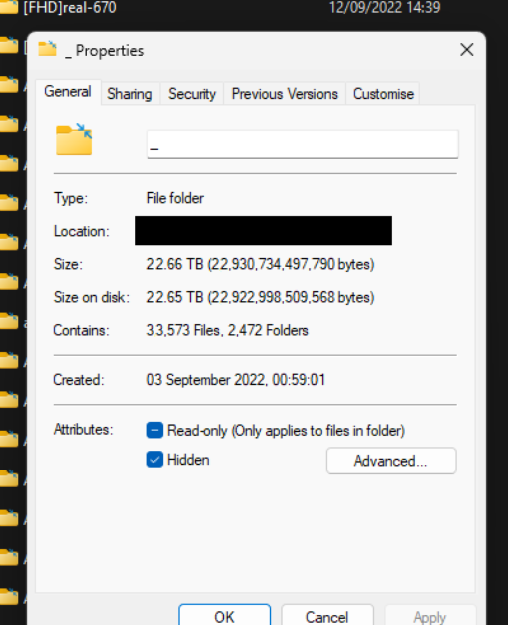Uncheck the Hidden attribute checkbox

pyautogui.click(x=155, y=460)
